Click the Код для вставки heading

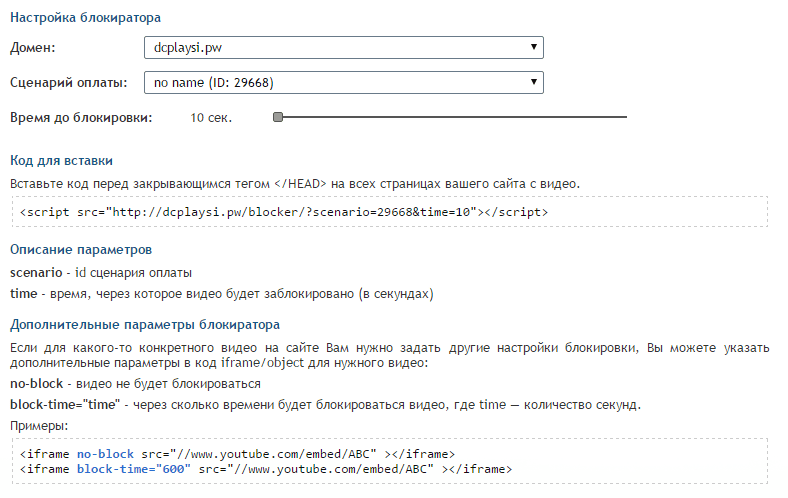61,161
